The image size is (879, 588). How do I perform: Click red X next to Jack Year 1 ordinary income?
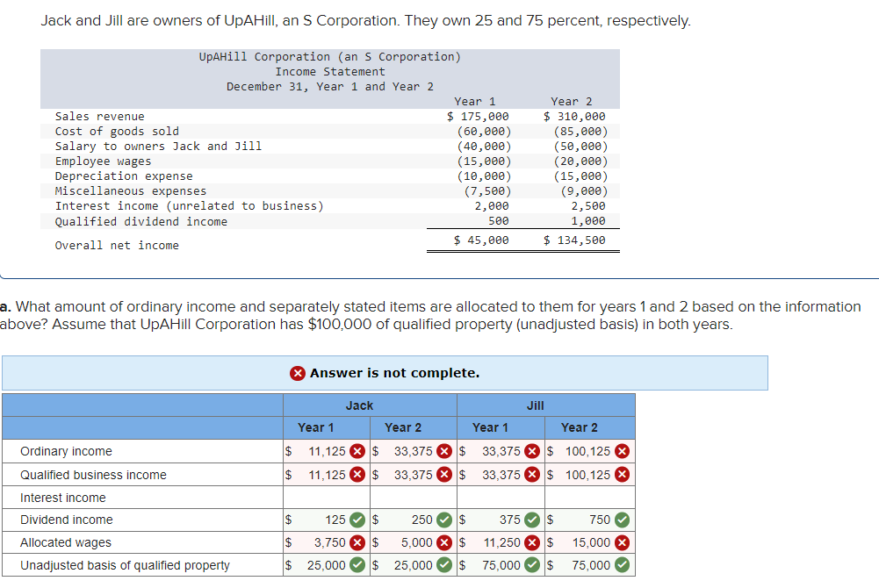[x=357, y=451]
